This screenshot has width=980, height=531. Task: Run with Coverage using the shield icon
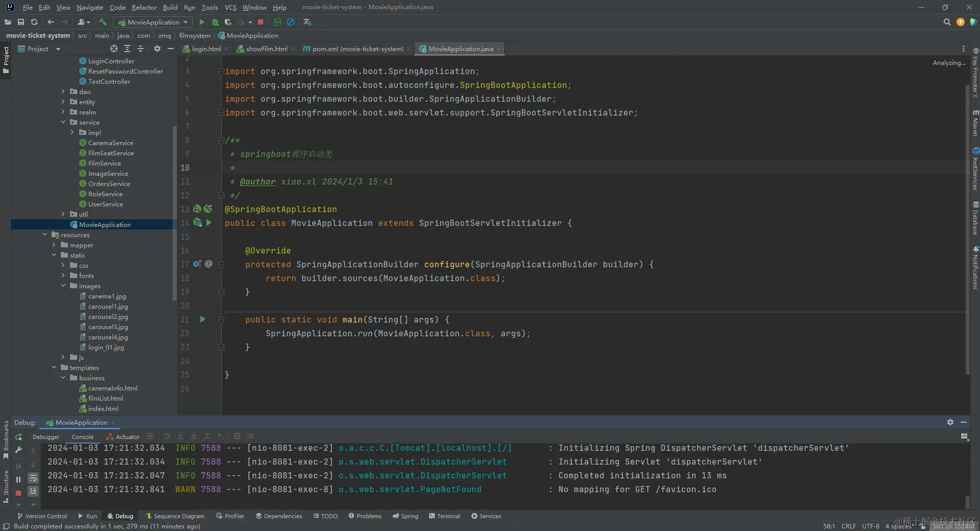tap(228, 22)
